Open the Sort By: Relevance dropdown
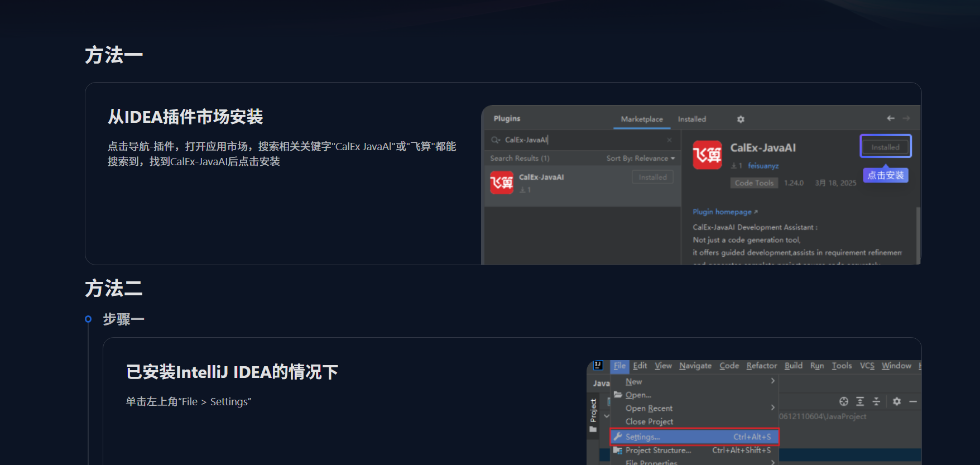 coord(641,159)
